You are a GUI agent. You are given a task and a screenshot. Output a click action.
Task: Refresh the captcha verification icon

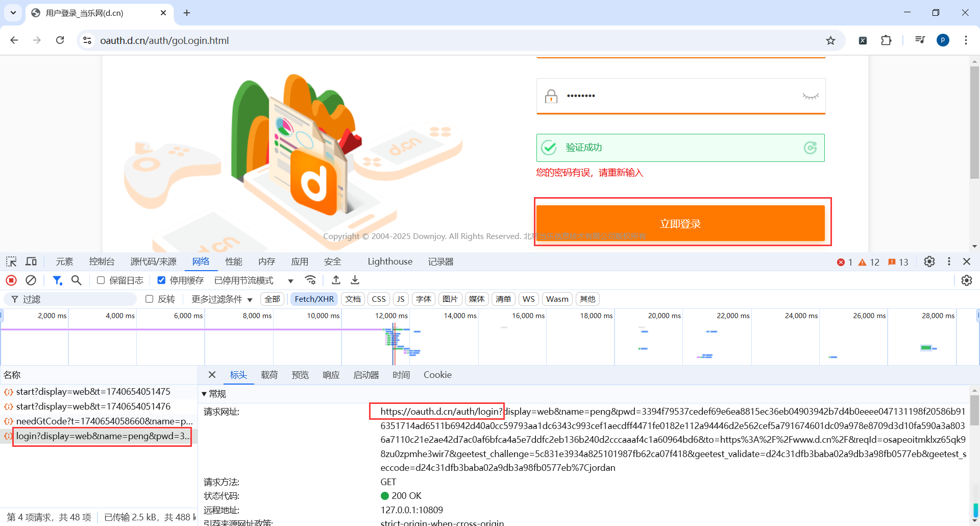click(810, 148)
